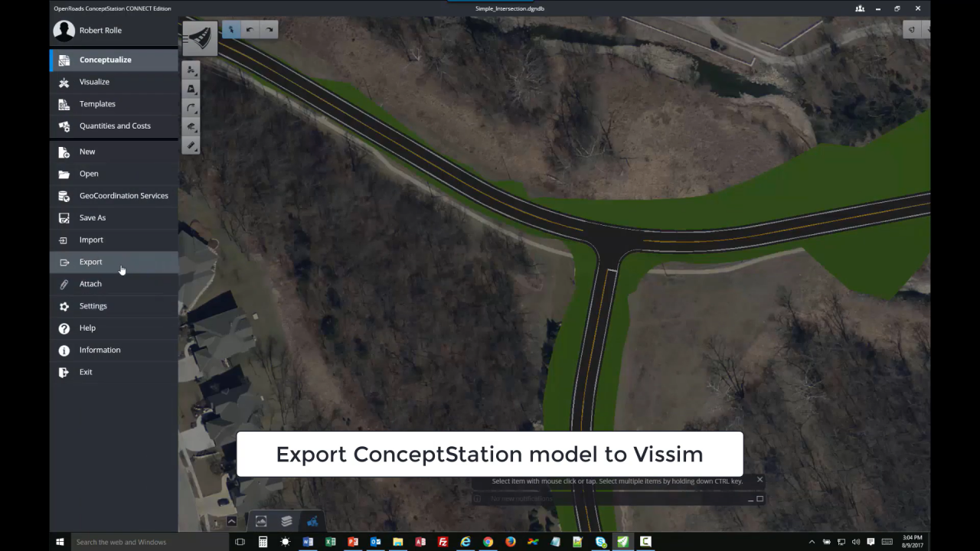Open Outlook from the taskbar
980x551 pixels.
pyautogui.click(x=375, y=542)
